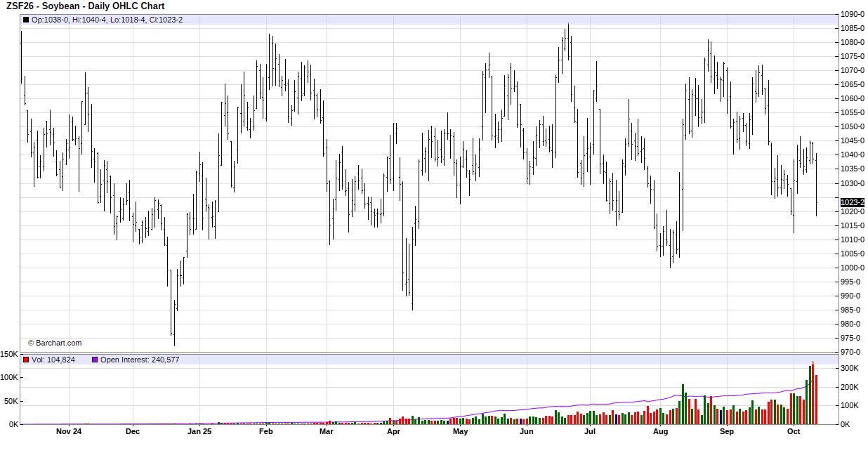Select the Jan 25 date label
Screen dimensions: 868x453
[199, 431]
